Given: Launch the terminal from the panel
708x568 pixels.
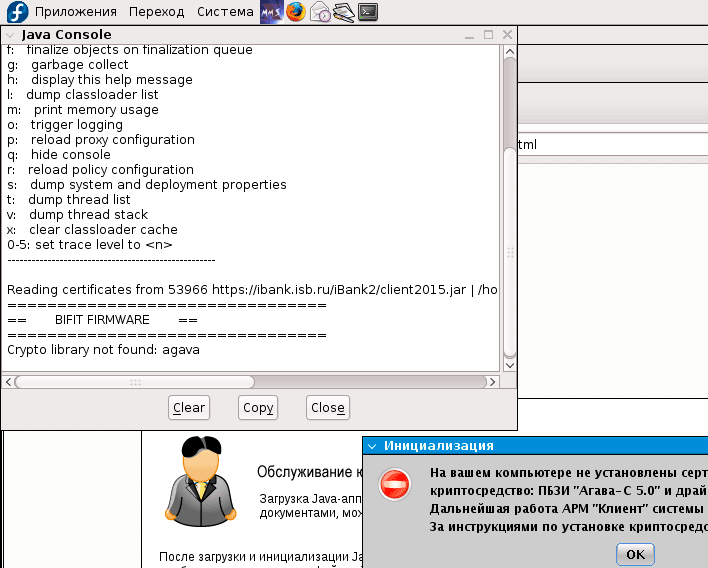Looking at the screenshot, I should click(x=368, y=12).
